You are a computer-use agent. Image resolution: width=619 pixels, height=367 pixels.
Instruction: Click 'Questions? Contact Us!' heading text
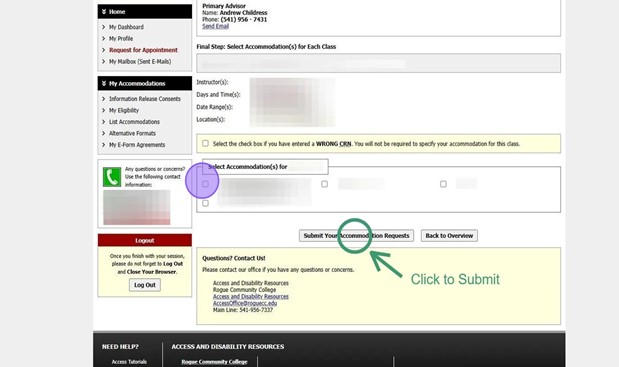coord(234,258)
